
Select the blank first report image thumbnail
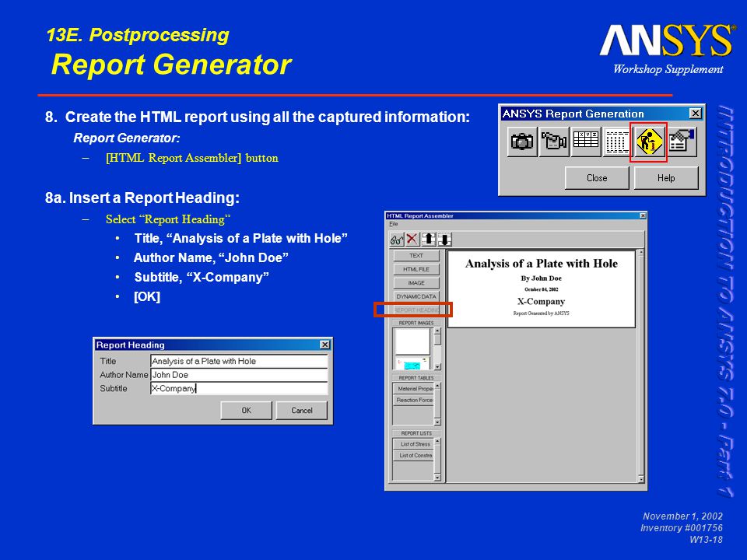pos(412,341)
